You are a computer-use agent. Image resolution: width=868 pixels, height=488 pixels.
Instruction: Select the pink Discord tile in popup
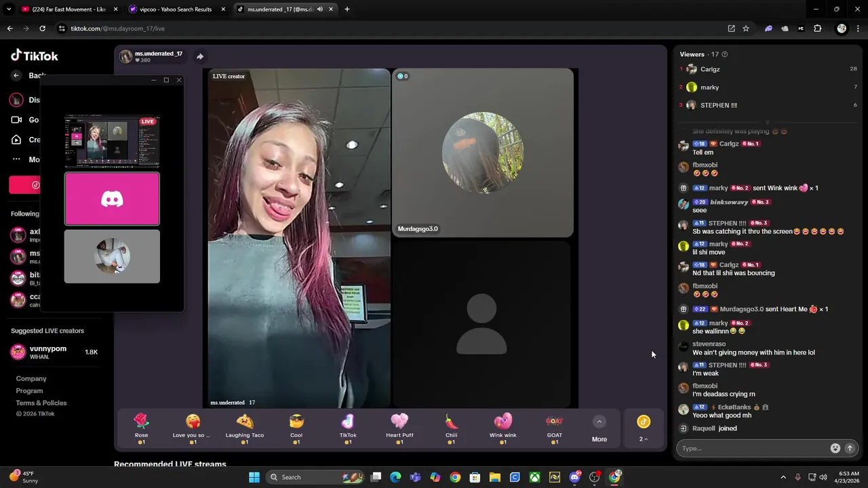coord(112,199)
